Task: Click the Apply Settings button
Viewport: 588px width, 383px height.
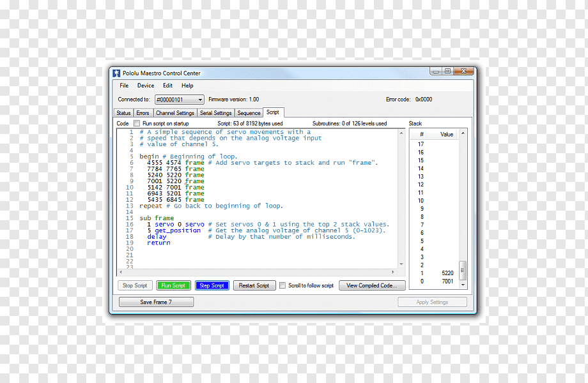Action: point(432,302)
